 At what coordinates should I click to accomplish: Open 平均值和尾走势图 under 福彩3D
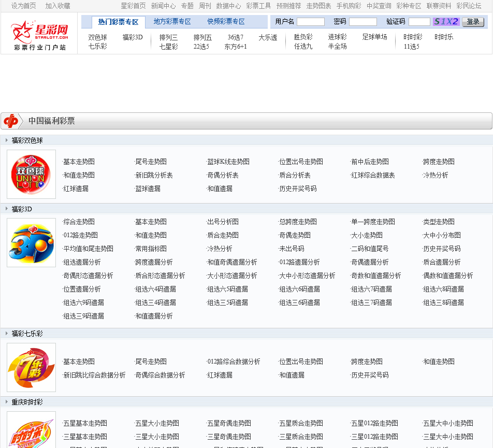coord(89,249)
